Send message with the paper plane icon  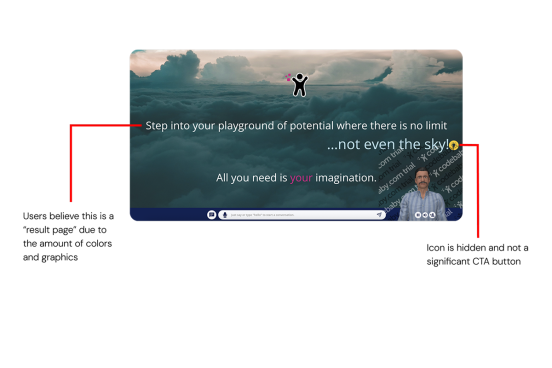pyautogui.click(x=379, y=214)
